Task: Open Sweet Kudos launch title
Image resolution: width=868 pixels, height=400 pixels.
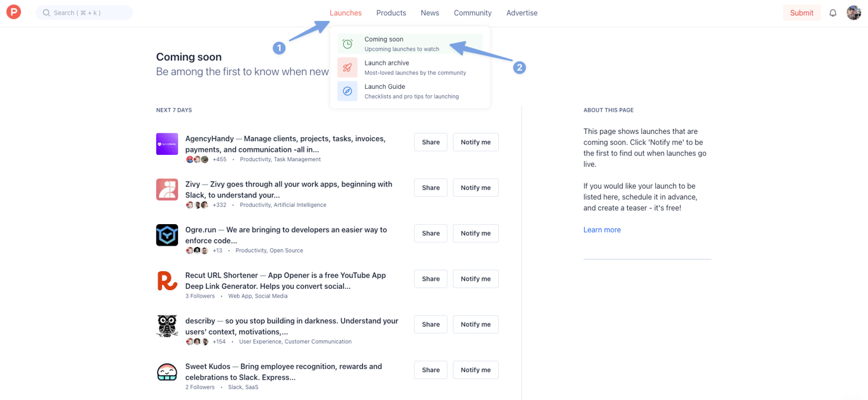Action: point(283,372)
